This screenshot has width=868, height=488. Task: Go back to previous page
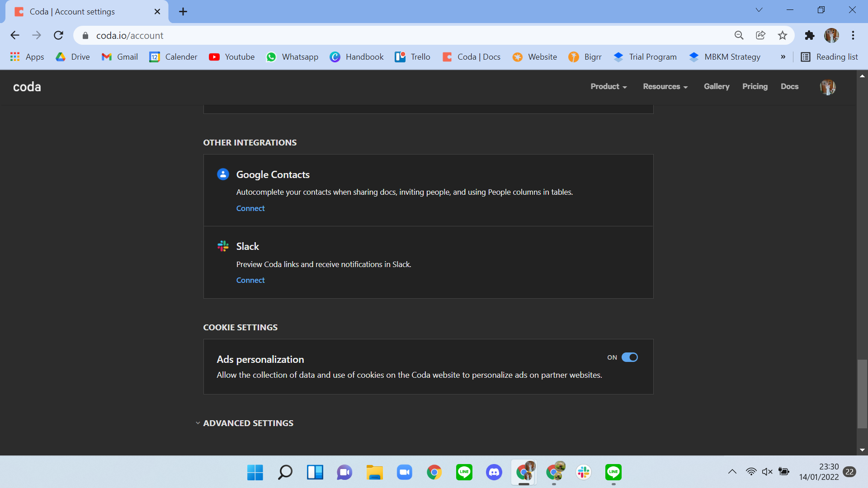[15, 35]
